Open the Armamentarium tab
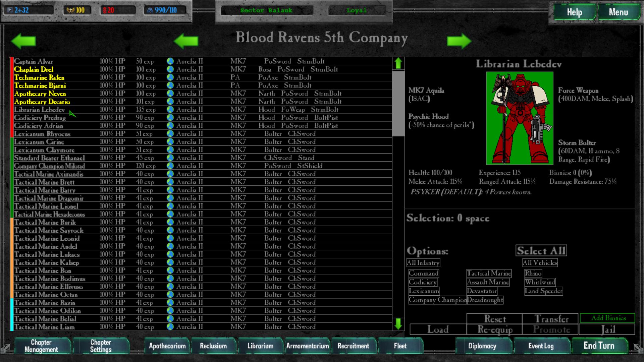The height and width of the screenshot is (362, 644). pos(307,346)
